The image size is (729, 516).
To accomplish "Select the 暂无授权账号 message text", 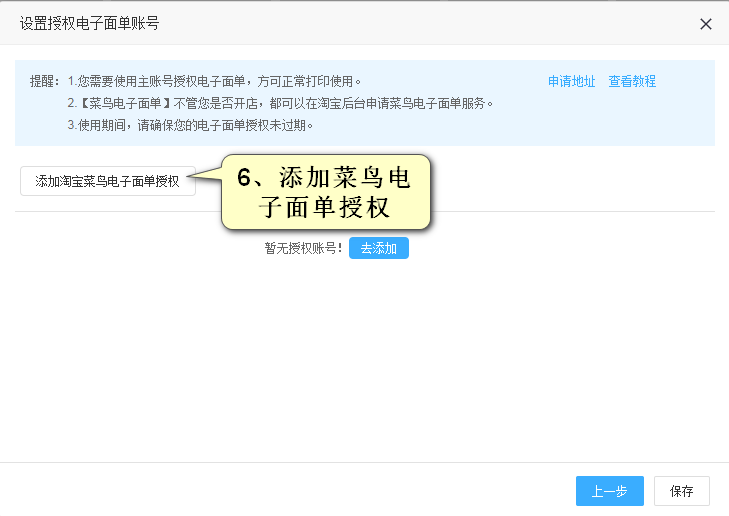I will [x=304, y=248].
